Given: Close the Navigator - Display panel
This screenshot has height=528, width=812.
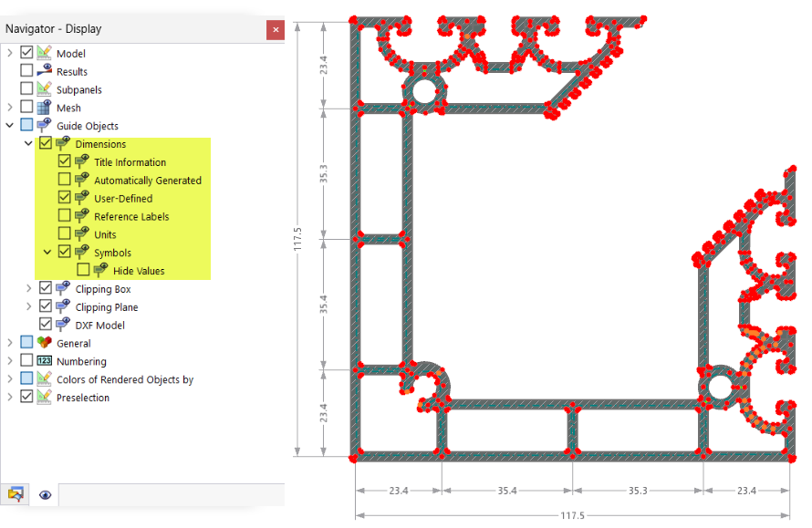Looking at the screenshot, I should click(x=276, y=29).
